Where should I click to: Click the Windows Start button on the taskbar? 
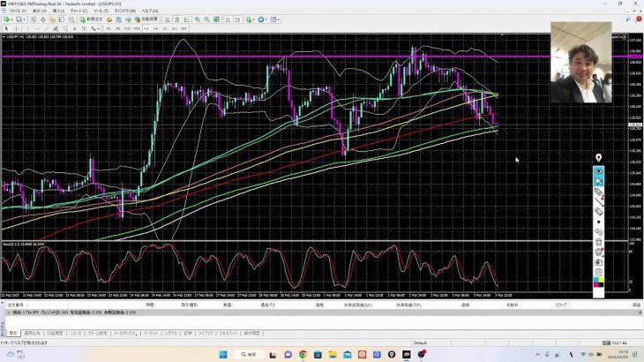[223, 354]
